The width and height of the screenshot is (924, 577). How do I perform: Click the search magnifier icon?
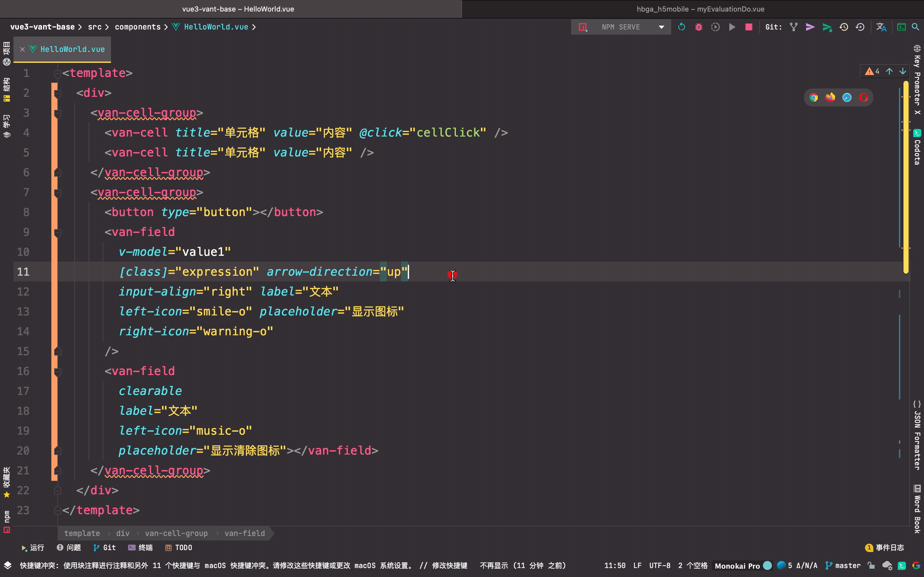tap(915, 27)
